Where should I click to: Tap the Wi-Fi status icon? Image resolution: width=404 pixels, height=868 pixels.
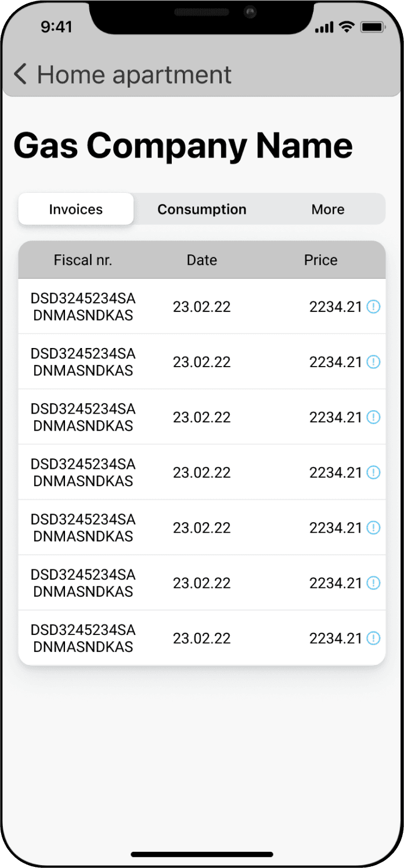pos(347,27)
